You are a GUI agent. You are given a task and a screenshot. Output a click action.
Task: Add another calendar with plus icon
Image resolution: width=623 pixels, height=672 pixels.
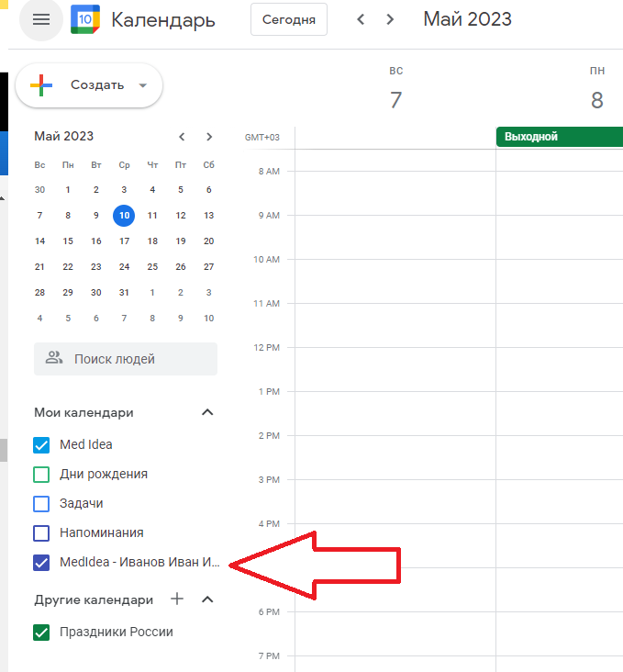tap(177, 599)
